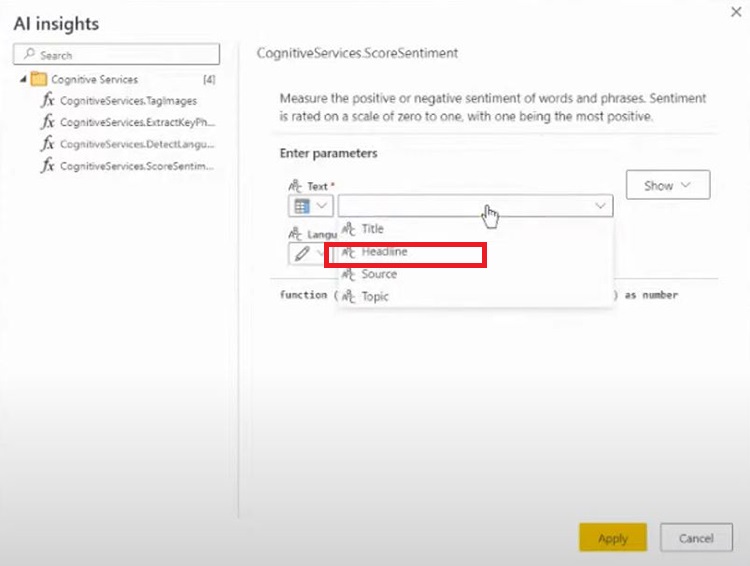Select the Cognitive Services folder icon
The height and width of the screenshot is (566, 750).
[38, 79]
